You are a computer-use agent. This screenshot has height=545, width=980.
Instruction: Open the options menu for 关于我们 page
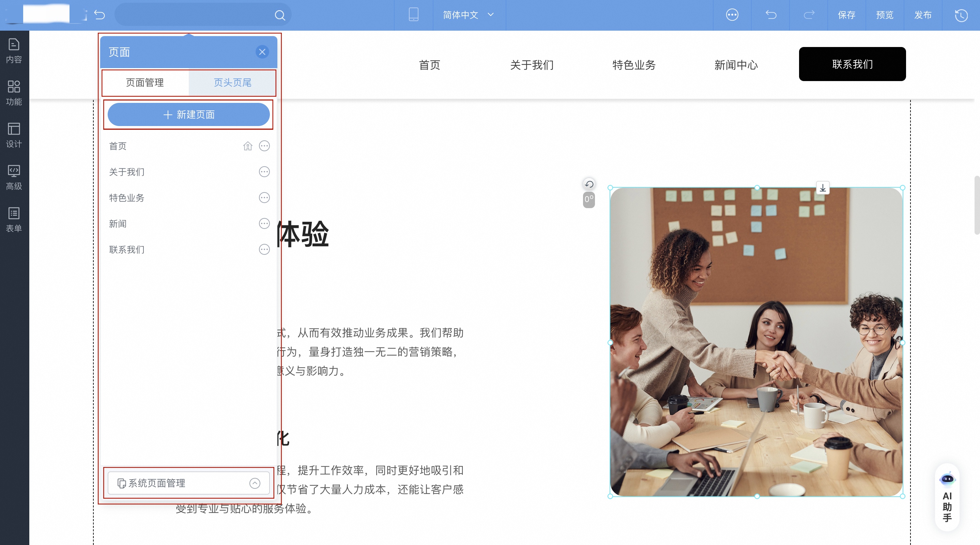pyautogui.click(x=264, y=172)
